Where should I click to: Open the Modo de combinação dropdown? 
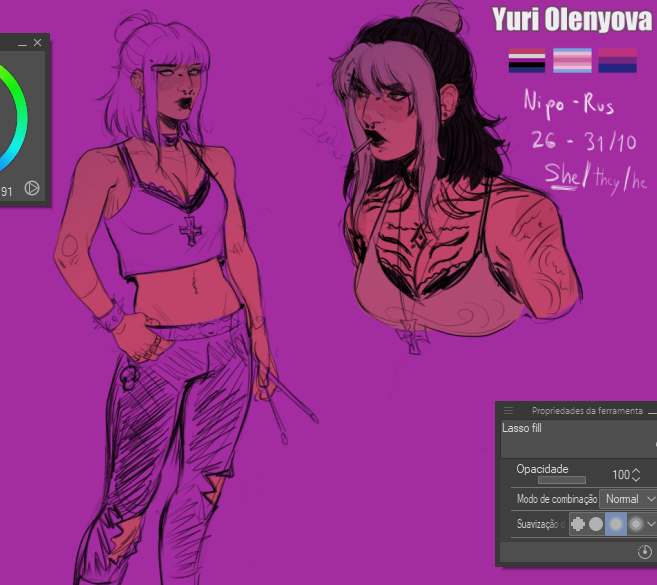(628, 498)
